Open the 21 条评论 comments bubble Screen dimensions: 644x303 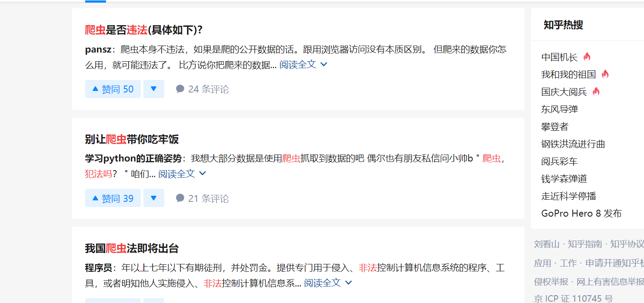pos(202,198)
